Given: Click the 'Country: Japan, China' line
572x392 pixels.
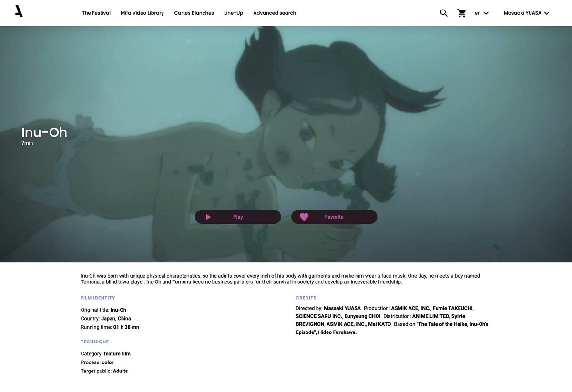Looking at the screenshot, I should pyautogui.click(x=106, y=318).
